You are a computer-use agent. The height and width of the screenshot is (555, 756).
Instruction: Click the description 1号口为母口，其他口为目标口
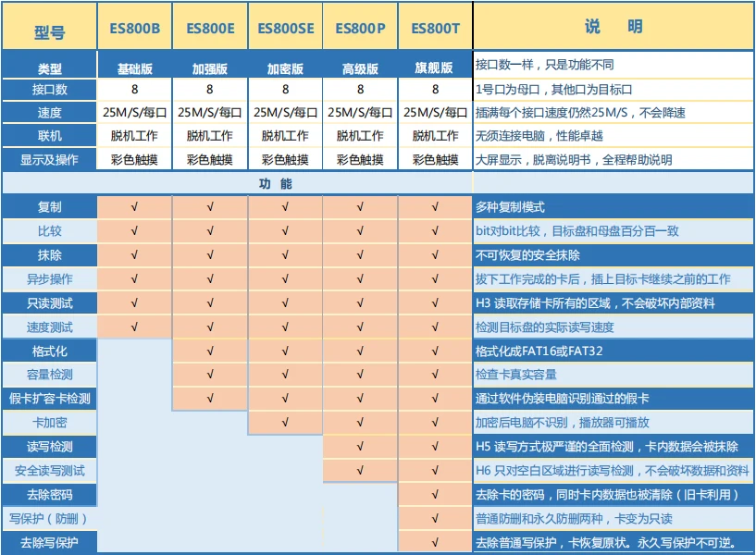coord(554,89)
